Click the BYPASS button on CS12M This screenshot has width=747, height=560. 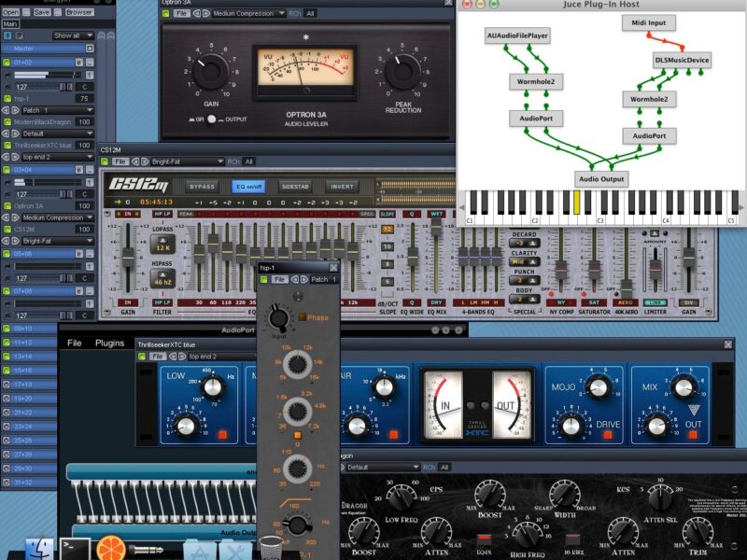(201, 186)
